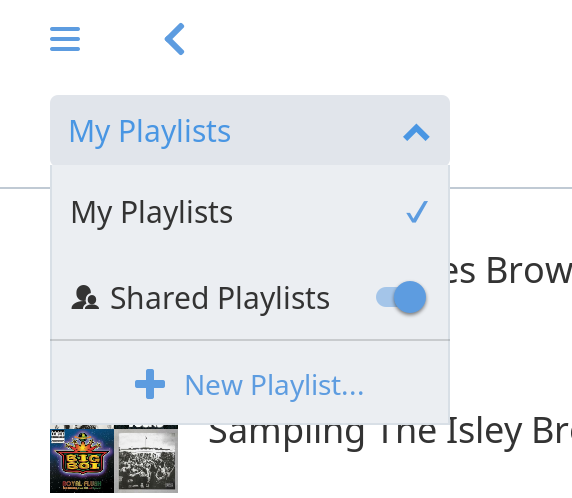Click the pale track of the Shared Playlists switch

(385, 297)
